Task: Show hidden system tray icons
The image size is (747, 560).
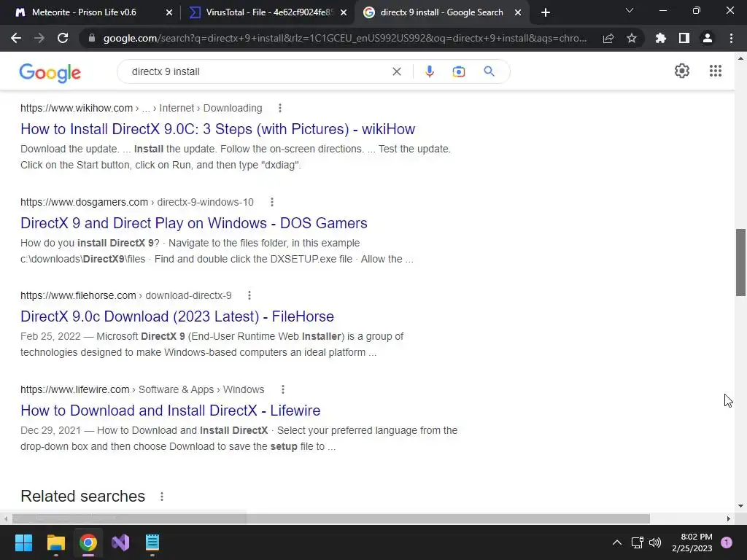Action: pyautogui.click(x=617, y=542)
